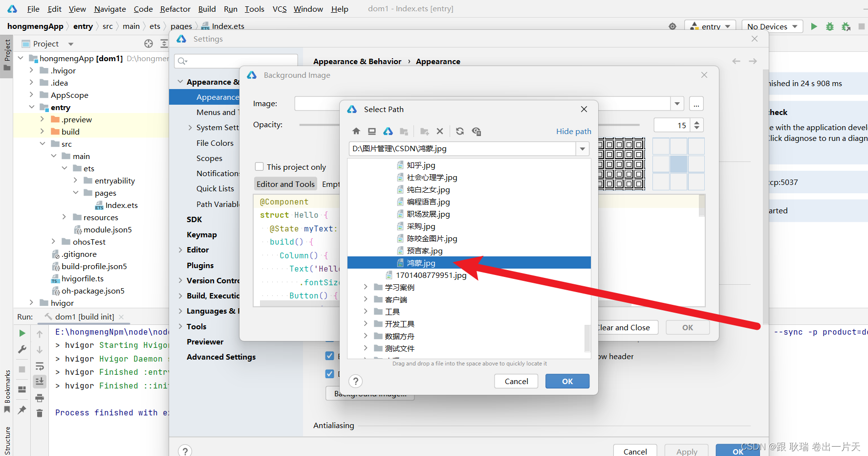Increase opacity value with up stepper

coord(697,122)
